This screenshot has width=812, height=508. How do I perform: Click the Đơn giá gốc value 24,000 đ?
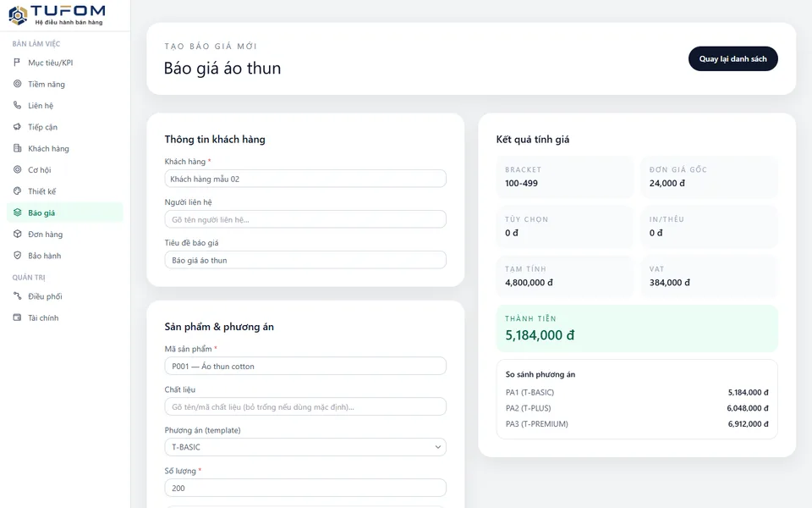click(x=667, y=183)
